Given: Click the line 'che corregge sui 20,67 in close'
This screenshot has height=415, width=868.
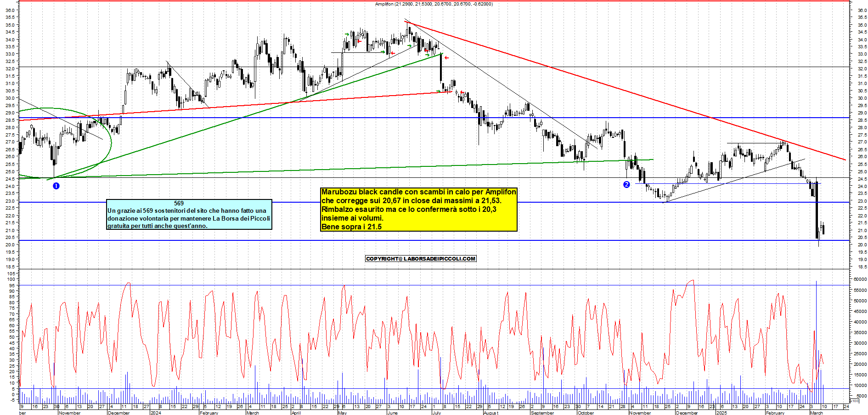Looking at the screenshot, I should click(x=411, y=200).
